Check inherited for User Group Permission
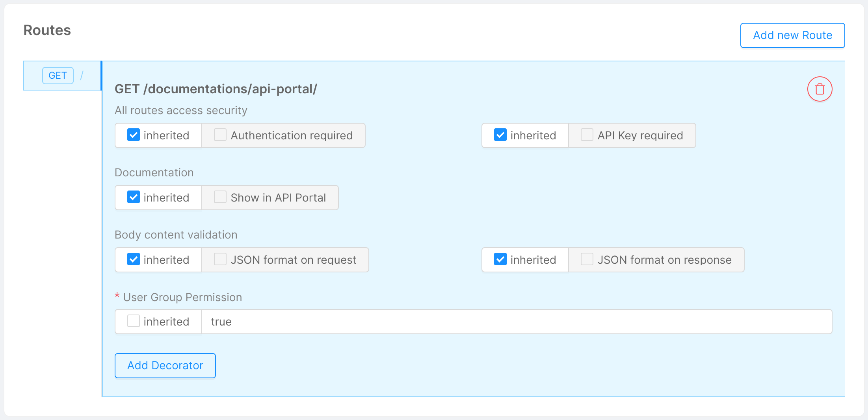Image resolution: width=868 pixels, height=420 pixels. pos(134,321)
